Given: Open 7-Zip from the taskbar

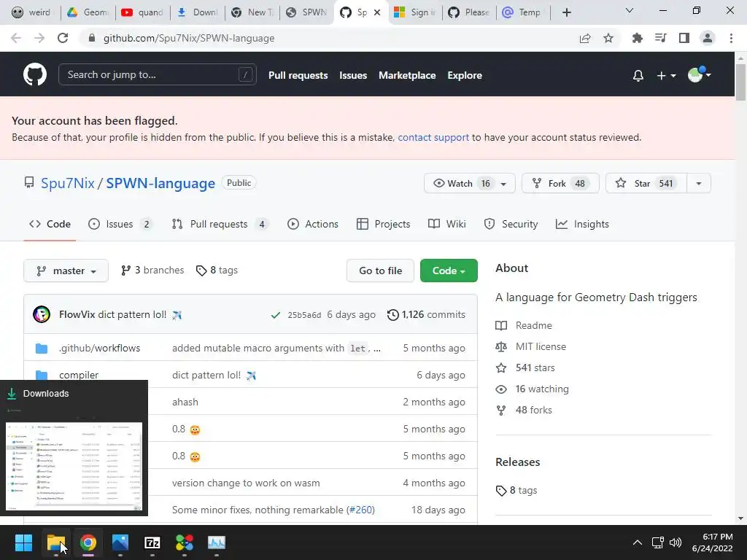Looking at the screenshot, I should (152, 542).
